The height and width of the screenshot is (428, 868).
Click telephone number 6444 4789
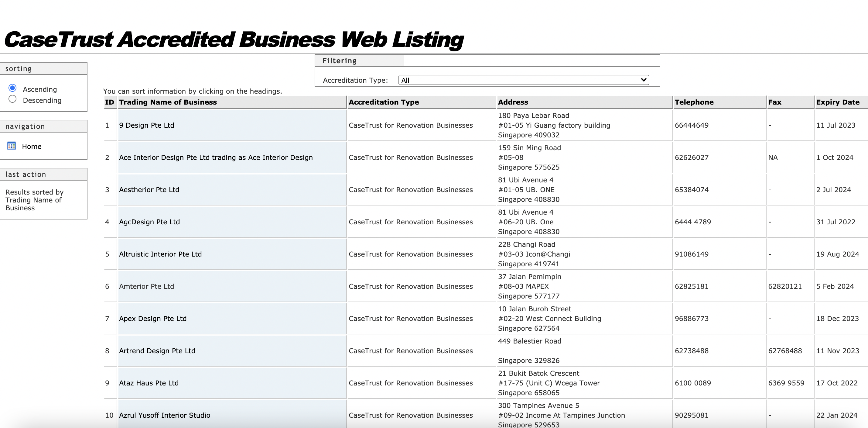[693, 222]
